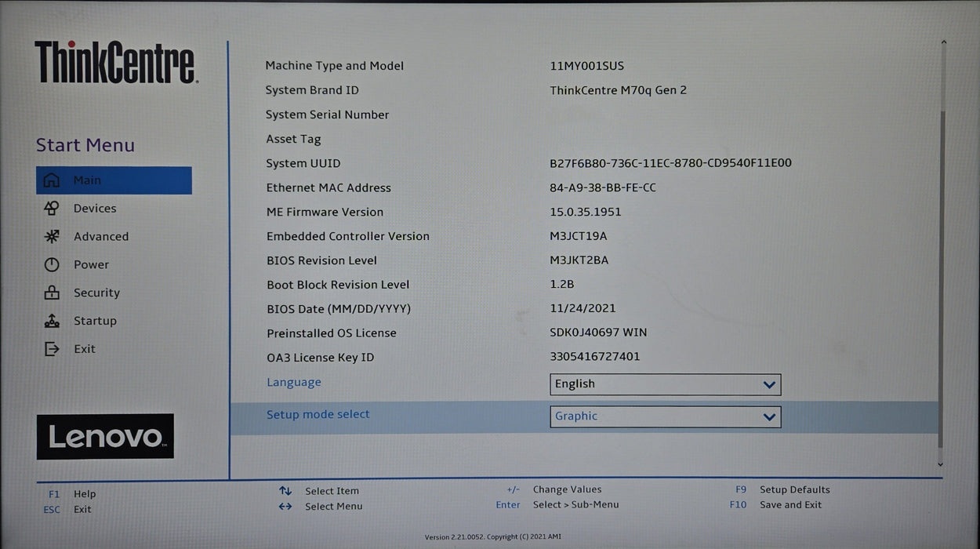
Task: Choose Exit in Start Menu
Action: 85,349
